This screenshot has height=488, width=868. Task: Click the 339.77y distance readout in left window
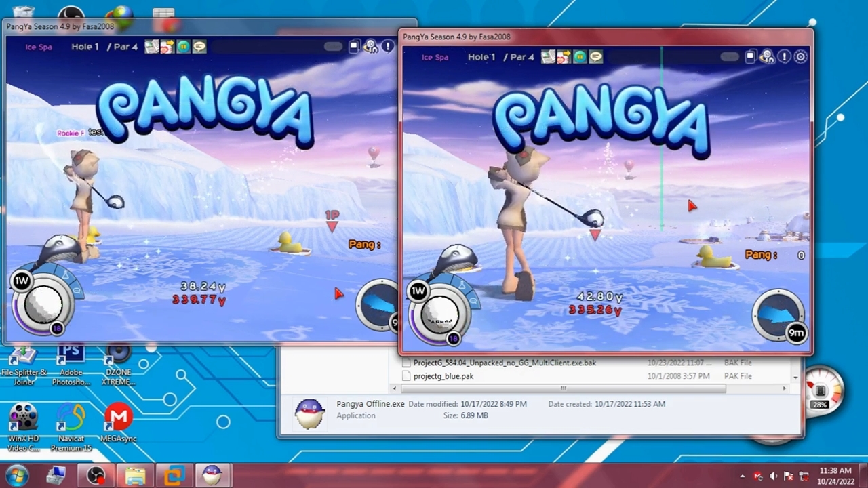click(199, 300)
